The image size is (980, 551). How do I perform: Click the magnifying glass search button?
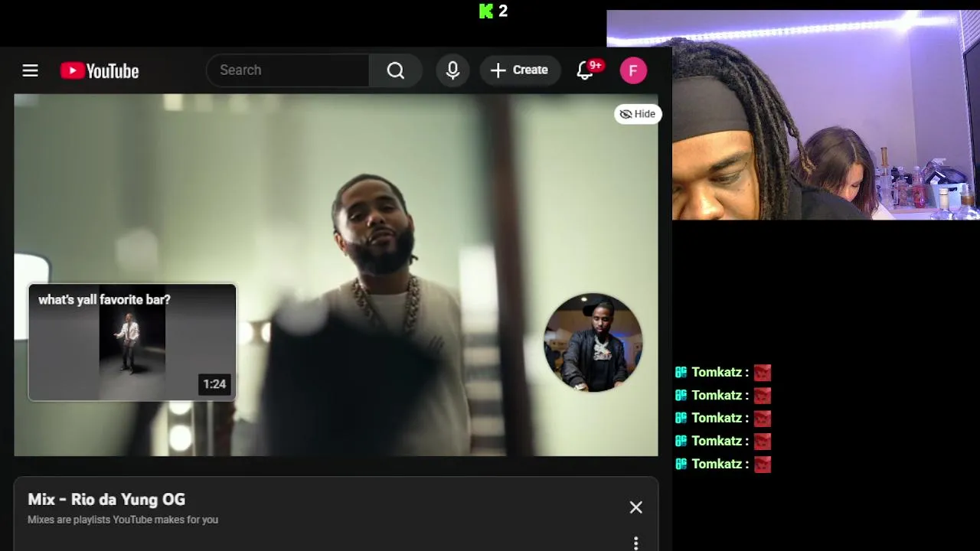click(x=395, y=70)
